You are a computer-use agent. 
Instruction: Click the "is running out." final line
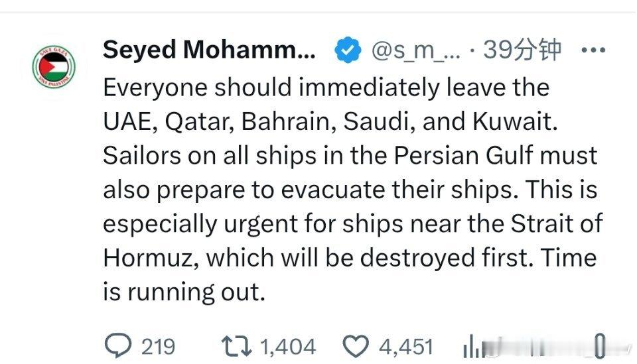coord(184,292)
